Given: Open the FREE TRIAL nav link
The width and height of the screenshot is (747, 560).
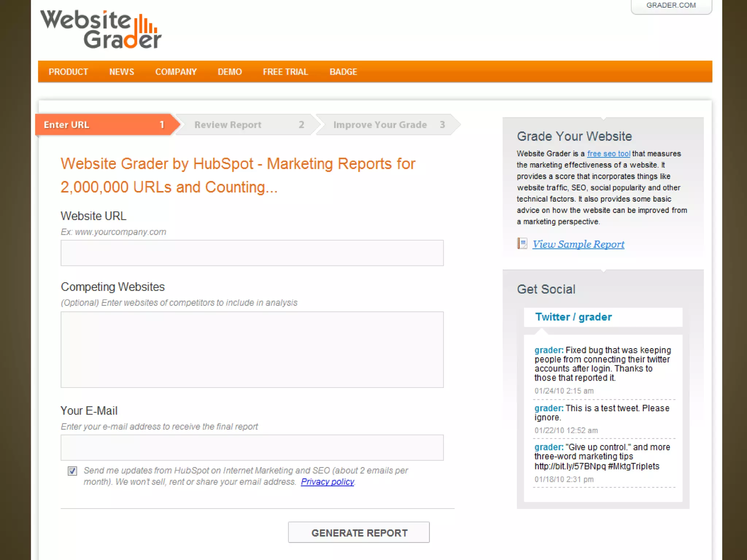Looking at the screenshot, I should click(285, 72).
